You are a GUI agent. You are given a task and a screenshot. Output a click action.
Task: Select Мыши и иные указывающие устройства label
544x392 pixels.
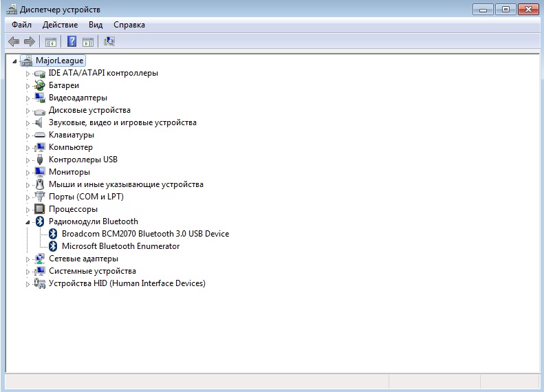coord(126,184)
